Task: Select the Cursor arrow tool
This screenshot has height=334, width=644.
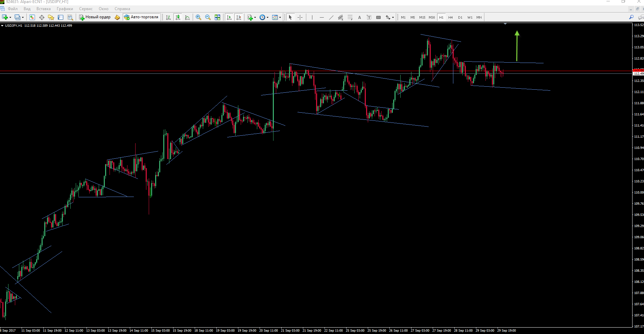Action: pyautogui.click(x=290, y=17)
